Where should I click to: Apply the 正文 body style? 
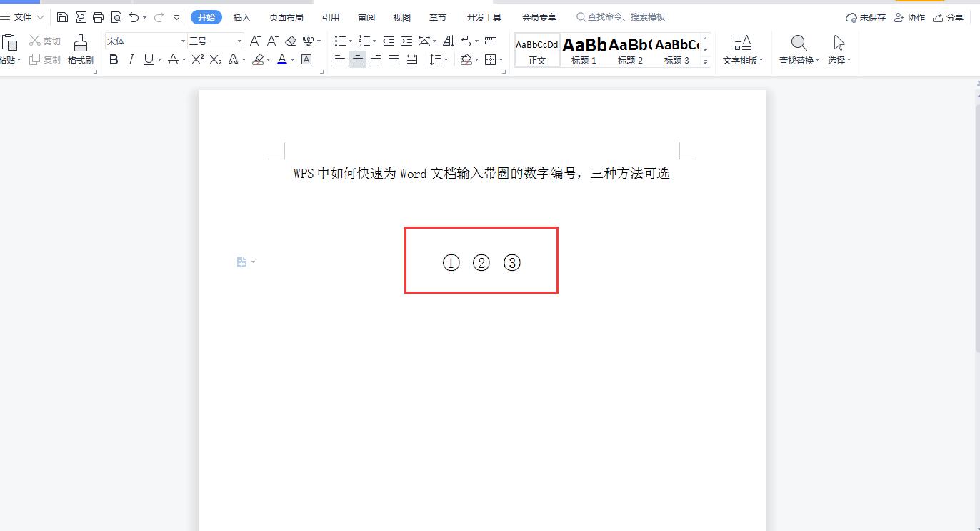[x=537, y=50]
